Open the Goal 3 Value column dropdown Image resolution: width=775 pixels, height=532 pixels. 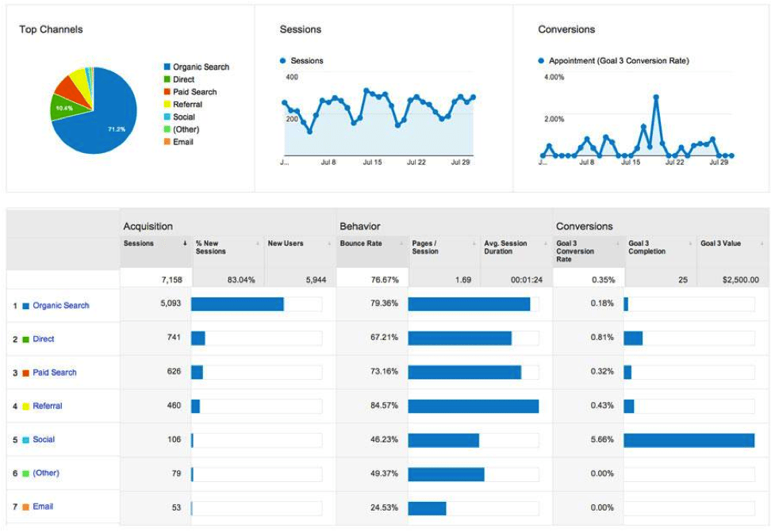click(762, 243)
